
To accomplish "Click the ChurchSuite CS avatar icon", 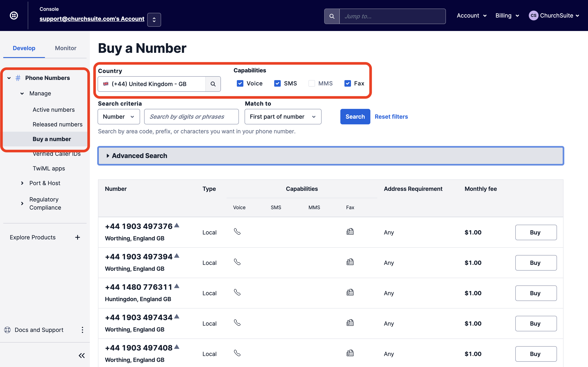I will [x=533, y=15].
